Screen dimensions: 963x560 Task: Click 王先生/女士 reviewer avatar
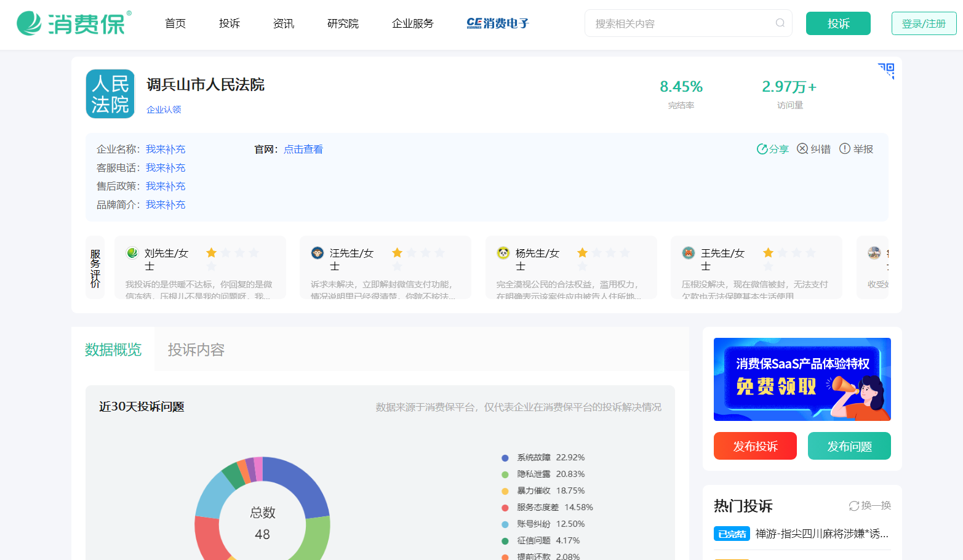click(x=689, y=253)
